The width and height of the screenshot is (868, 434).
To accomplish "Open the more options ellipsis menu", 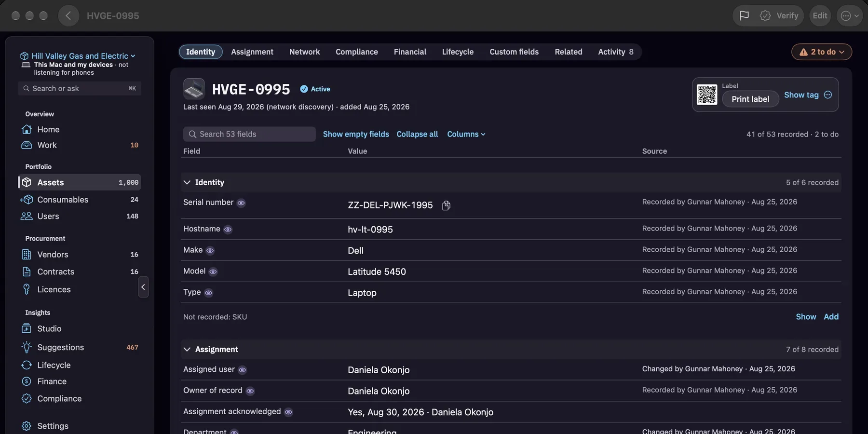I will coord(850,15).
